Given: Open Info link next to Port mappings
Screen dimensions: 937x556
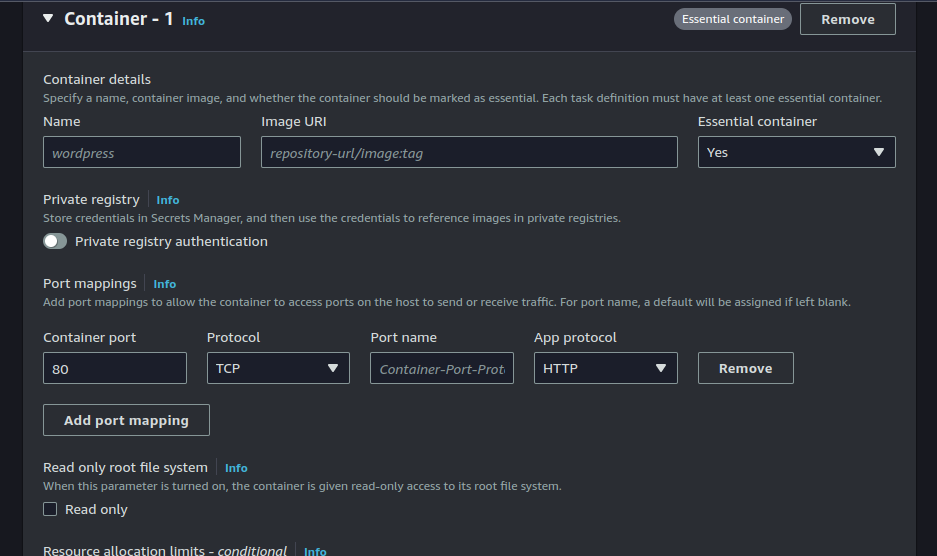Looking at the screenshot, I should click(x=164, y=284).
